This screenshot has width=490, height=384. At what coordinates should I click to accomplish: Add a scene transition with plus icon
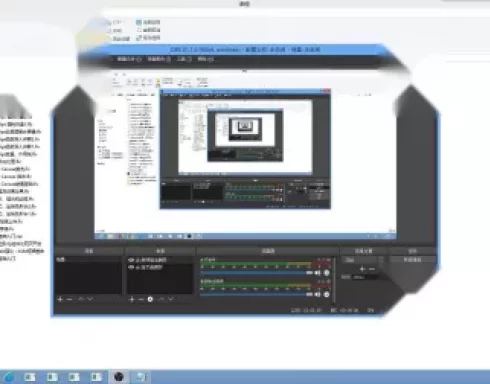(x=362, y=269)
